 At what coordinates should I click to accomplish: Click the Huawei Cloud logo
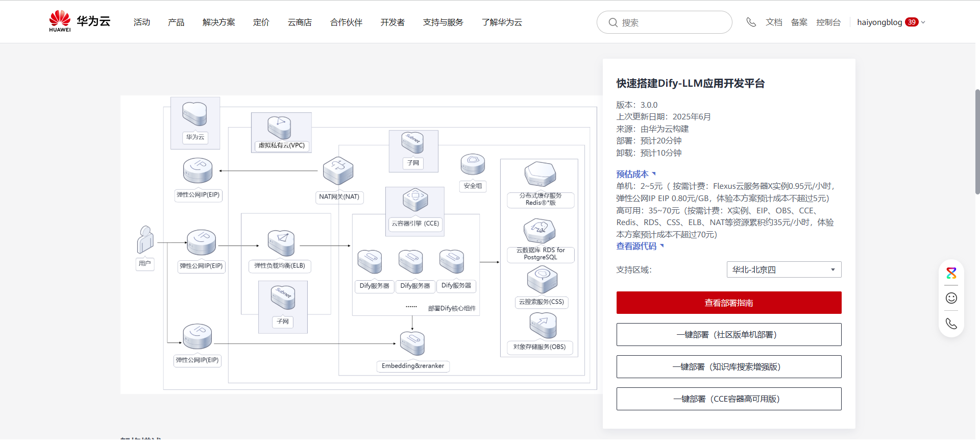coord(80,21)
